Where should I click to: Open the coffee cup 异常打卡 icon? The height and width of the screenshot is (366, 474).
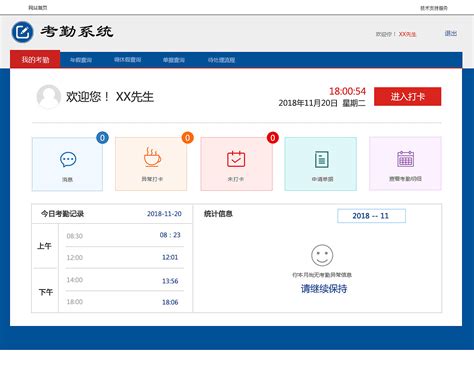tap(152, 157)
